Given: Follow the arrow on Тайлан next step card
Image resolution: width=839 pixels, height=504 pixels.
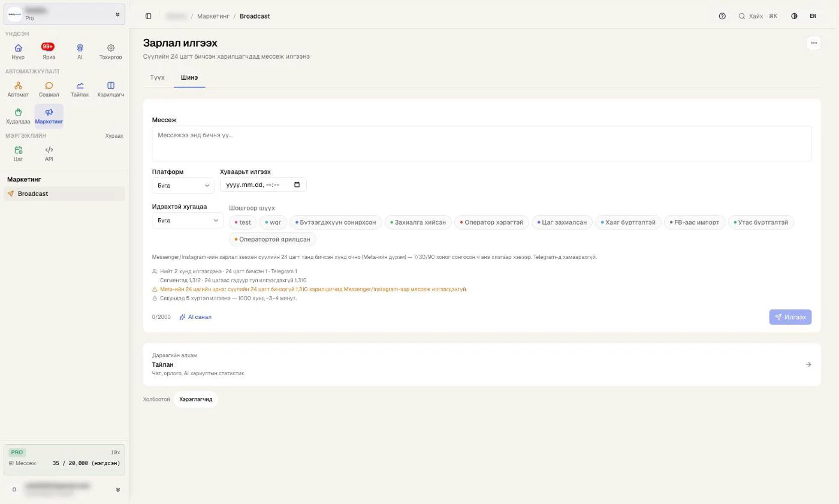Looking at the screenshot, I should [x=808, y=364].
